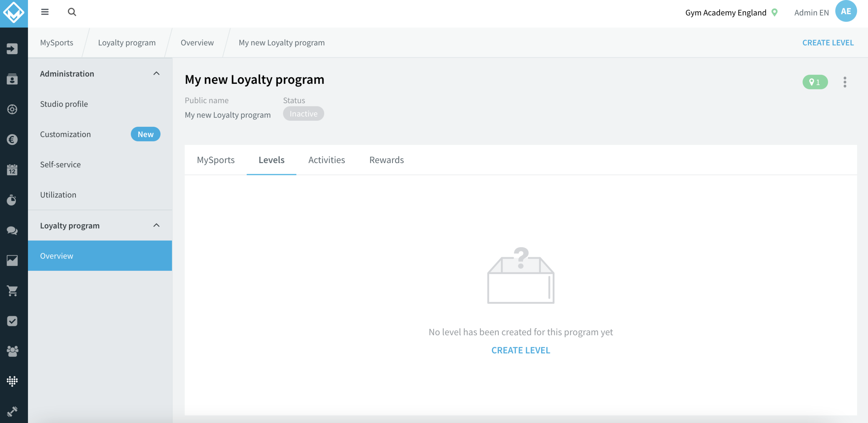Image resolution: width=868 pixels, height=423 pixels.
Task: Open the staff group sidebar icon
Action: coord(12,351)
